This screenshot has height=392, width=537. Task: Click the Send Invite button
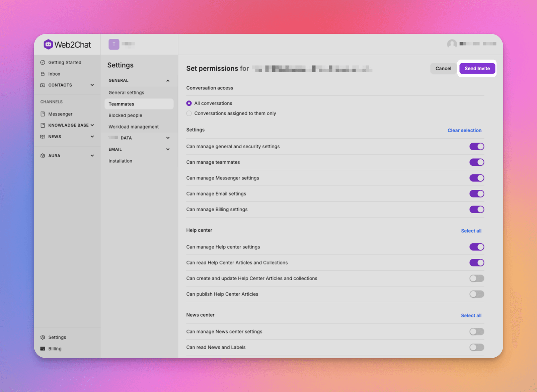pos(477,68)
